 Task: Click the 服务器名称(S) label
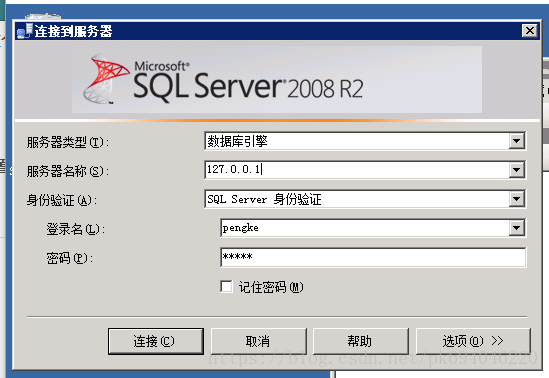click(68, 171)
